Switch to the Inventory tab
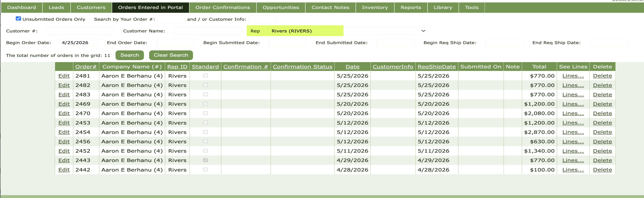The height and width of the screenshot is (198, 644). [375, 8]
